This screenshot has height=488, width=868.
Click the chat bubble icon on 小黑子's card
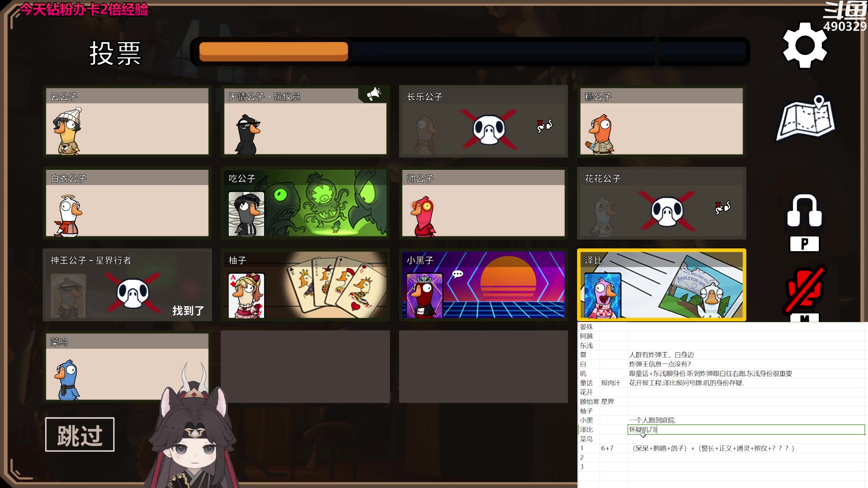(x=458, y=274)
